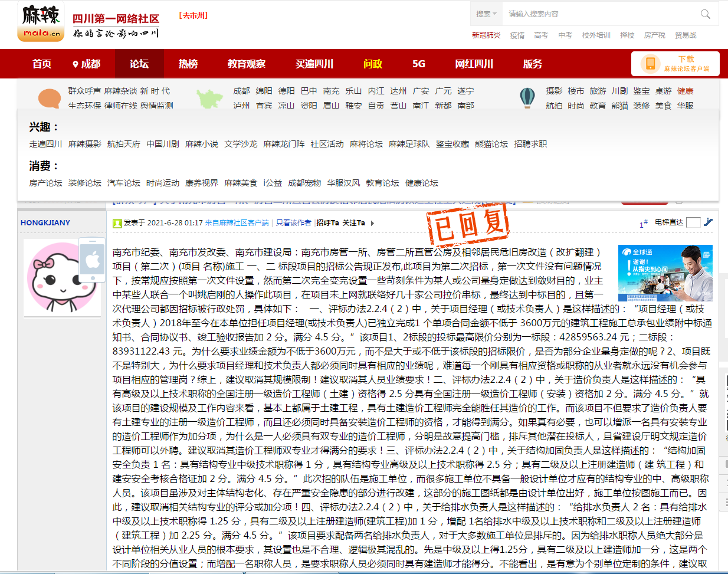Click the hot air balloon icon
Screen dimensions: 728x574
pyautogui.click(x=527, y=98)
